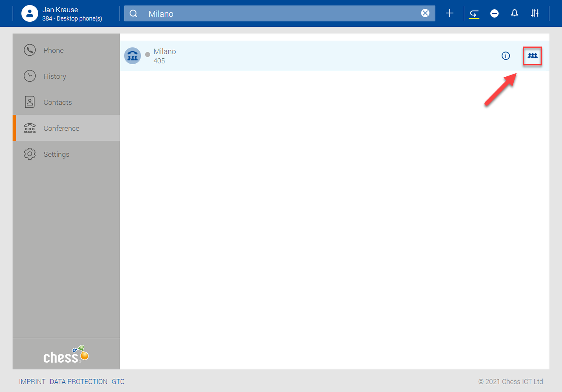This screenshot has height=392, width=562.
Task: Open the IMPRINT footer link
Action: [32, 382]
